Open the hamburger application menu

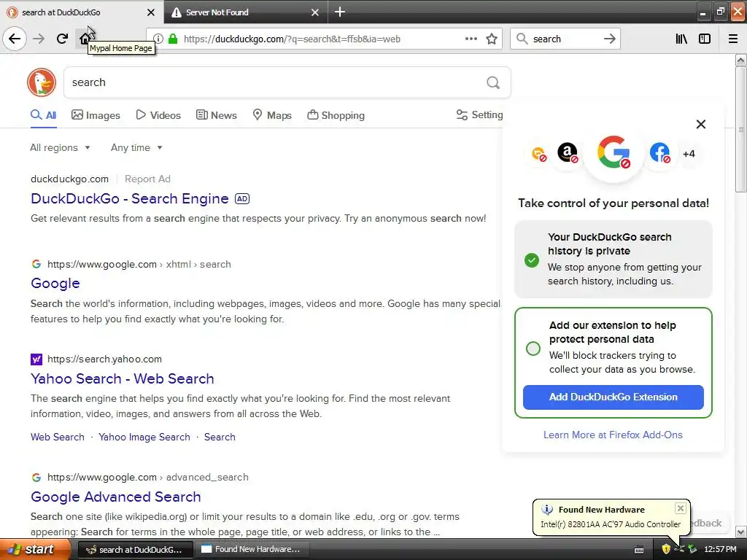[733, 39]
